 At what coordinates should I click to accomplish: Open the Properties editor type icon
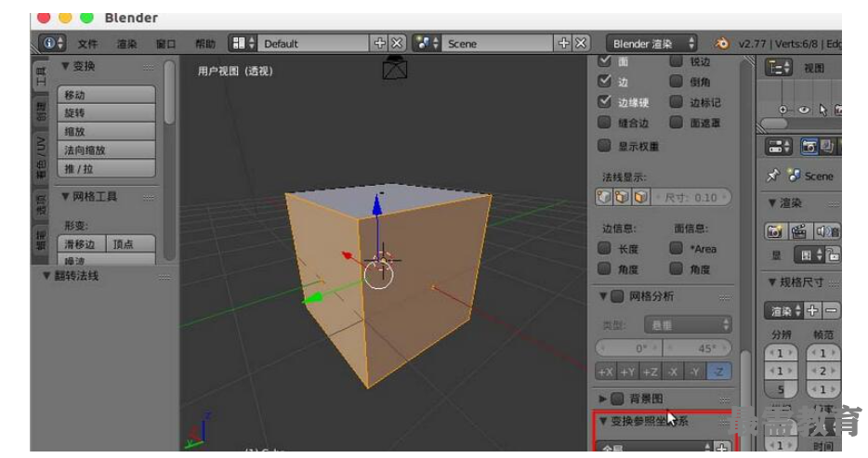[779, 147]
